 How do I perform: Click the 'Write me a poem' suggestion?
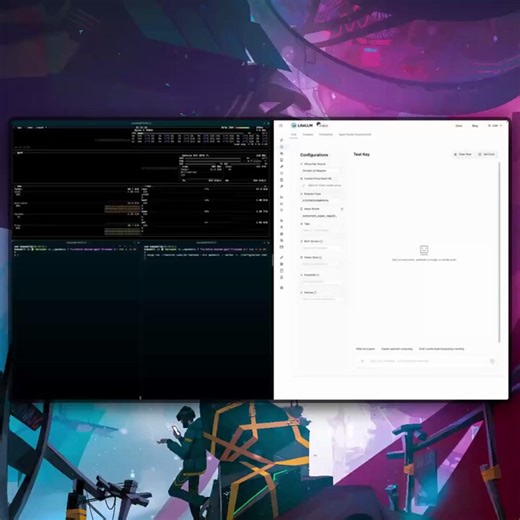point(365,349)
